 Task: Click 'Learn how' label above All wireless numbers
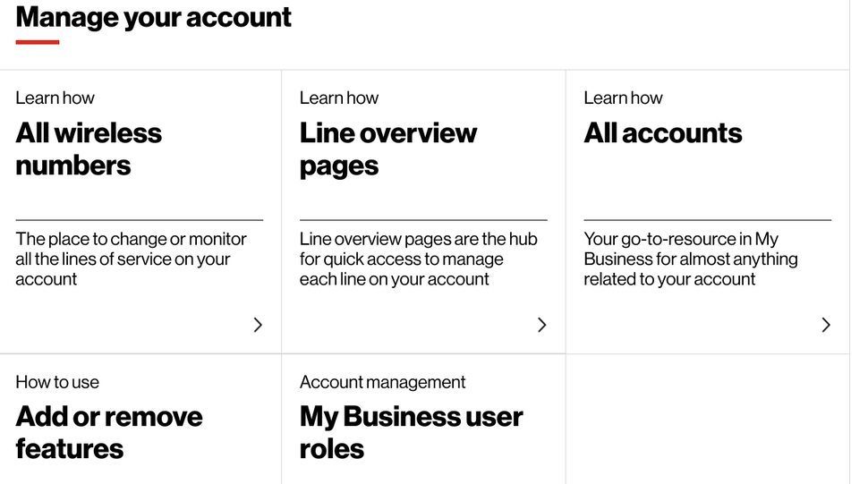pos(55,98)
